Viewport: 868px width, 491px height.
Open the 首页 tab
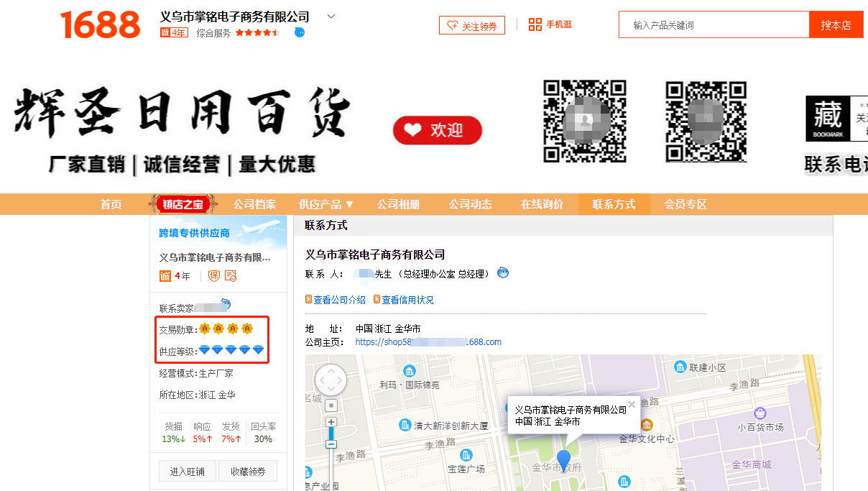[111, 204]
